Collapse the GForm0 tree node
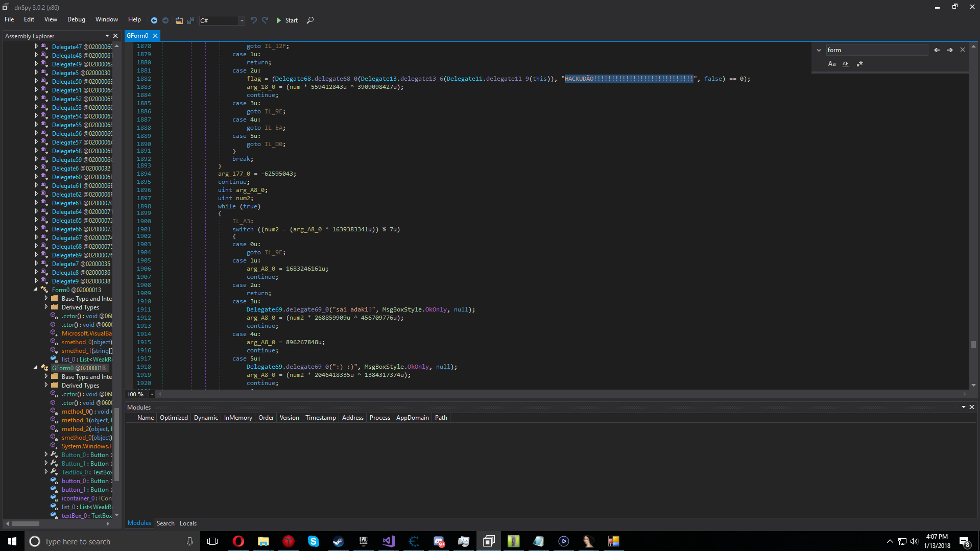The height and width of the screenshot is (551, 980). [x=36, y=368]
